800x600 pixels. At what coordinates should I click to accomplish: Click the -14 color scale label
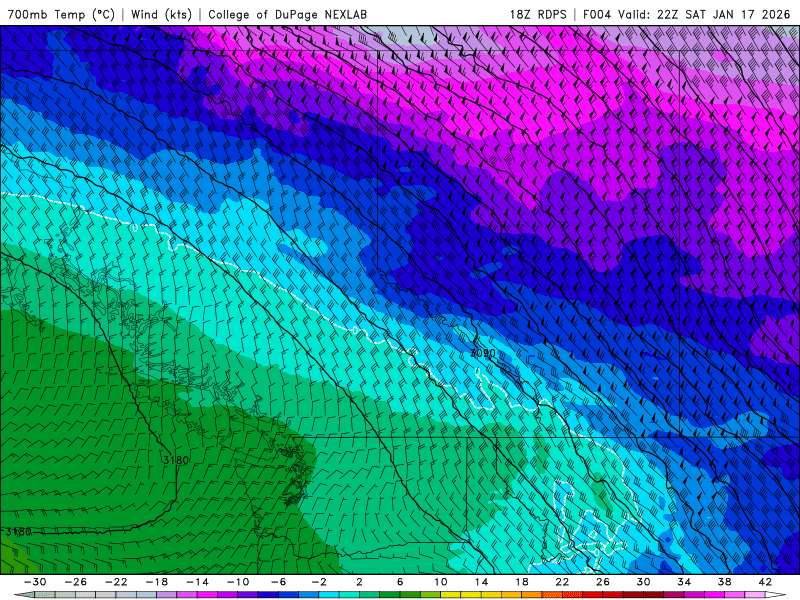point(197,582)
